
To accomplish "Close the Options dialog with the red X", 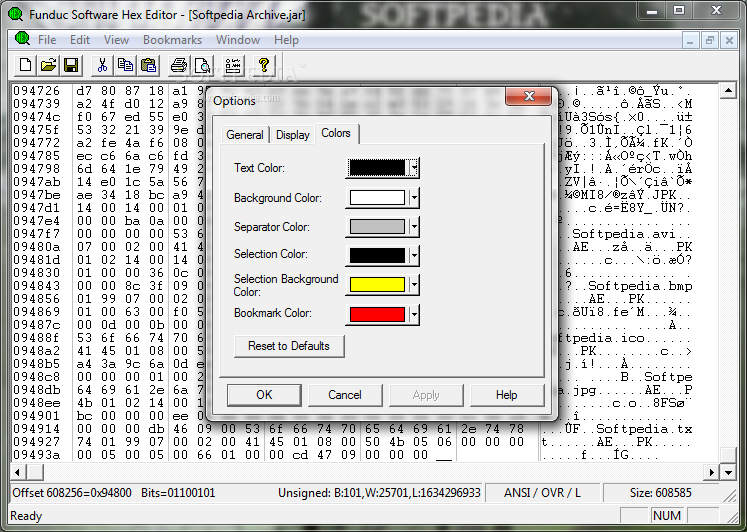I will pos(528,96).
